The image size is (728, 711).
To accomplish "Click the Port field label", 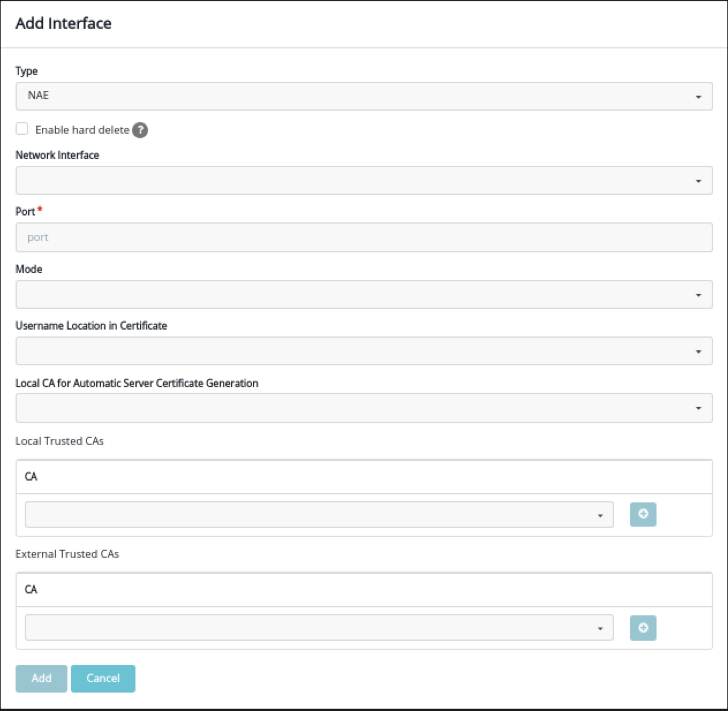I will [25, 211].
